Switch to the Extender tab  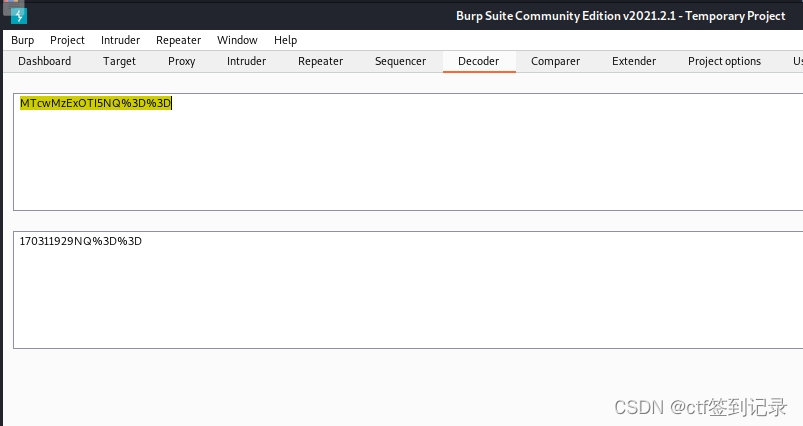pos(634,61)
